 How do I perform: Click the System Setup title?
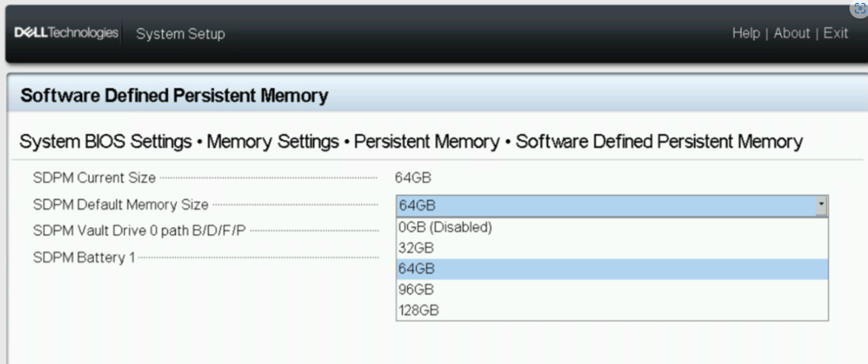tap(181, 34)
